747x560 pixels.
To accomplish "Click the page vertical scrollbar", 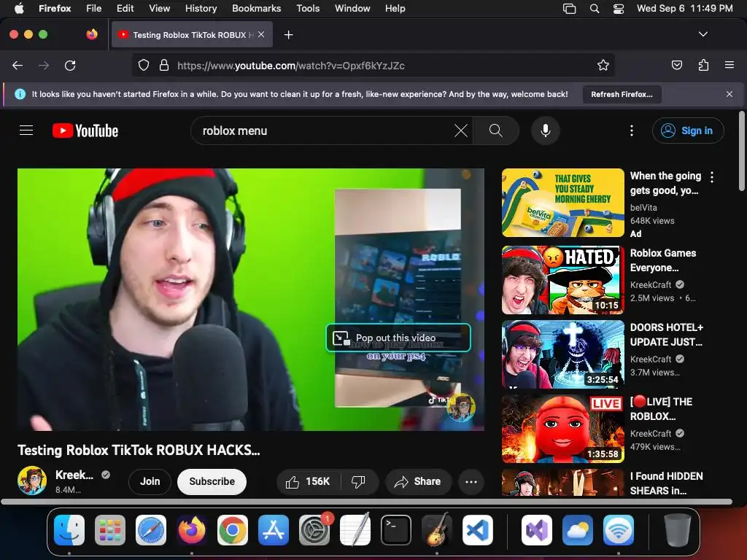I will tap(741, 151).
